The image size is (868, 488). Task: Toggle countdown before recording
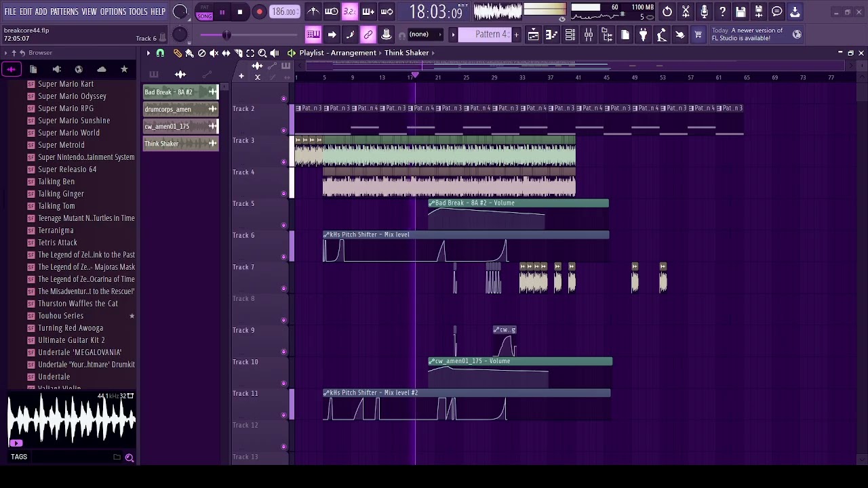(350, 12)
